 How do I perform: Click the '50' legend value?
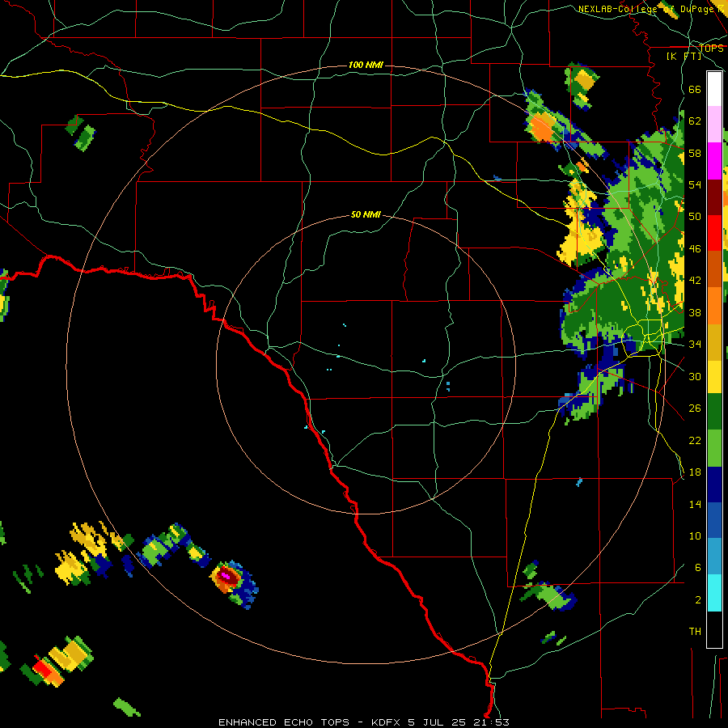point(695,217)
